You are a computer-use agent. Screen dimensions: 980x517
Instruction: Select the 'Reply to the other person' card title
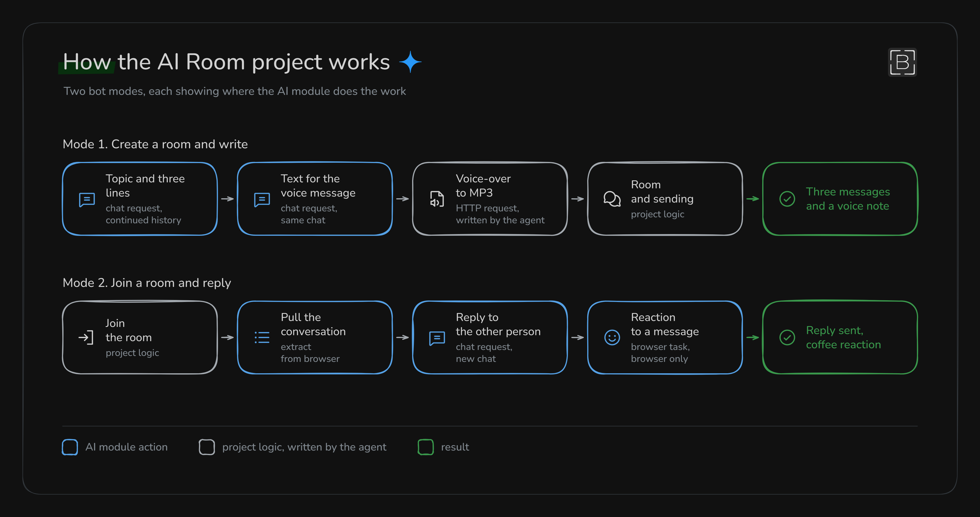point(498,324)
